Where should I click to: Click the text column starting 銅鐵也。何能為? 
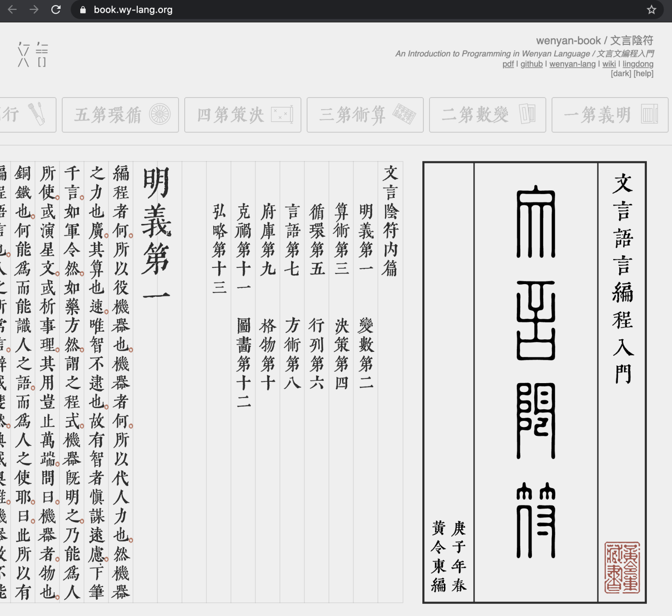[23, 383]
